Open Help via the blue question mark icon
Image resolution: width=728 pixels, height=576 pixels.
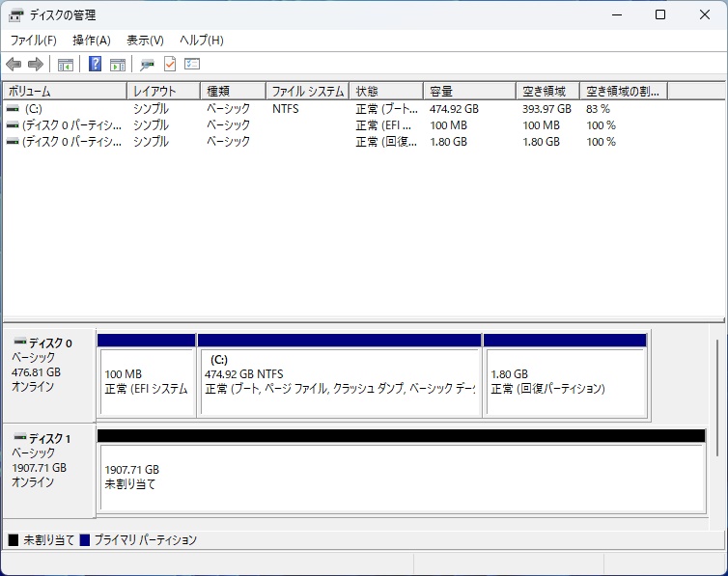96,65
